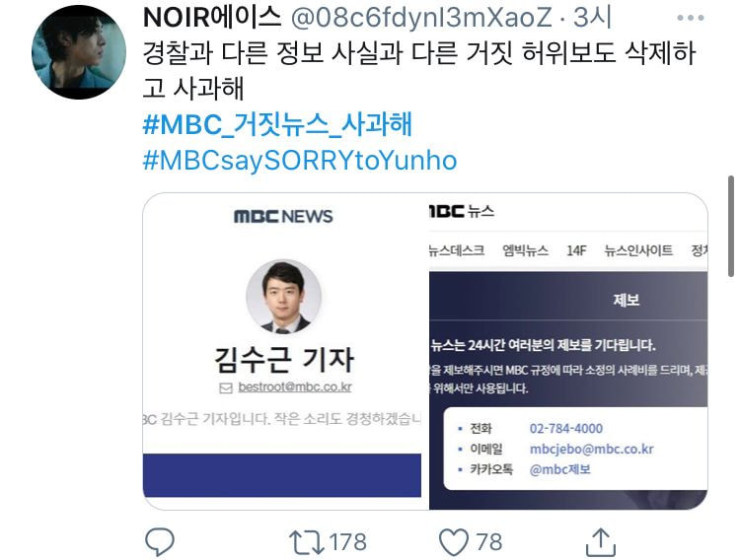Tap the share upload icon
The height and width of the screenshot is (560, 740).
(x=600, y=542)
